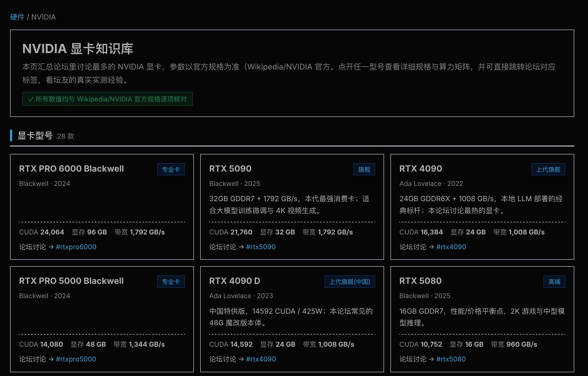Open the RTX 4090 card title

[x=421, y=168]
